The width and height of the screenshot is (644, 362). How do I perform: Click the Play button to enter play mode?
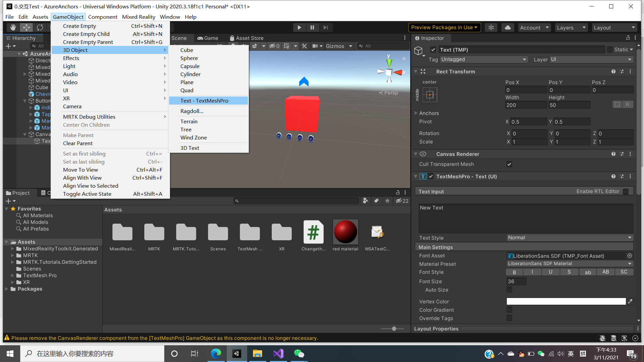(299, 27)
